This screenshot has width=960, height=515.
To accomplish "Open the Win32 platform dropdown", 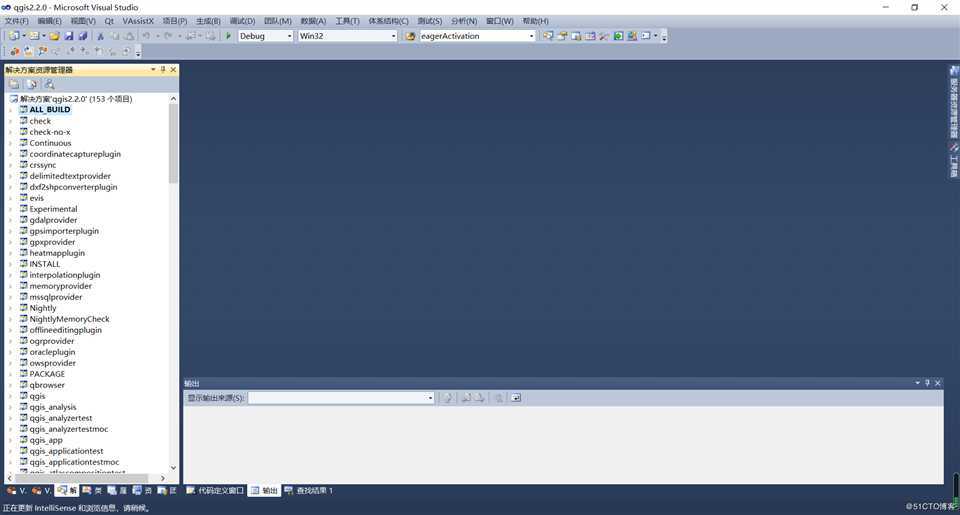I will point(393,36).
